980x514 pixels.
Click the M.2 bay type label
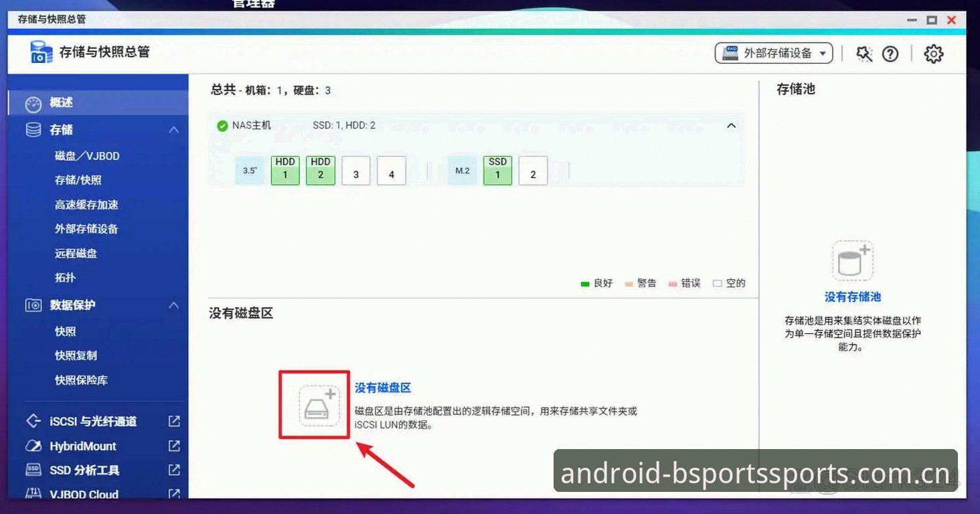point(463,171)
